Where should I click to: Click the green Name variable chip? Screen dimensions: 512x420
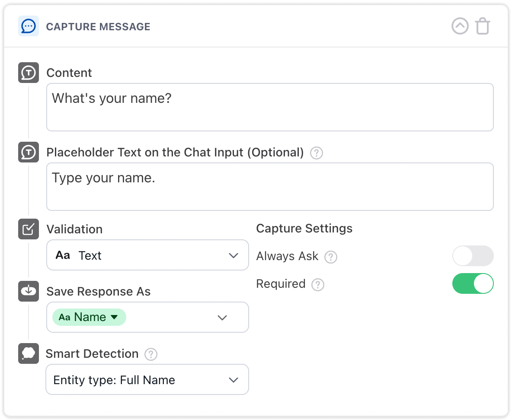point(89,317)
